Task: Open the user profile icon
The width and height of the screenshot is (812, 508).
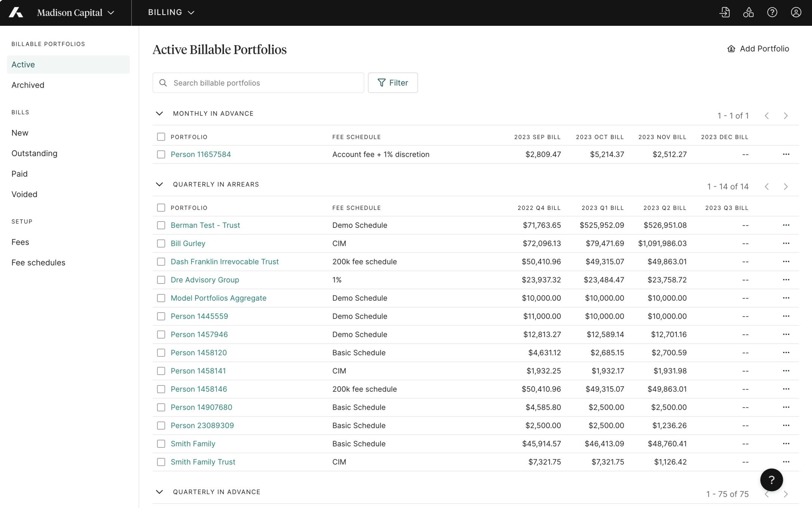Action: tap(796, 12)
